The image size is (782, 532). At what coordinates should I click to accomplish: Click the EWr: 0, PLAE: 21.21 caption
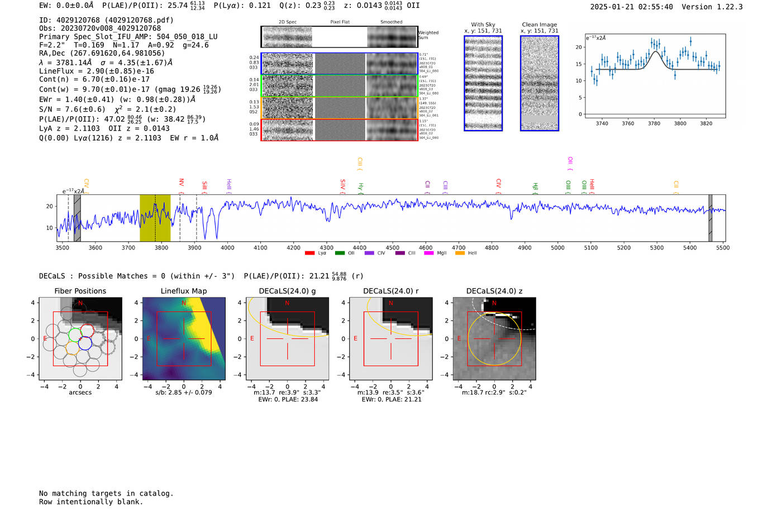392,400
